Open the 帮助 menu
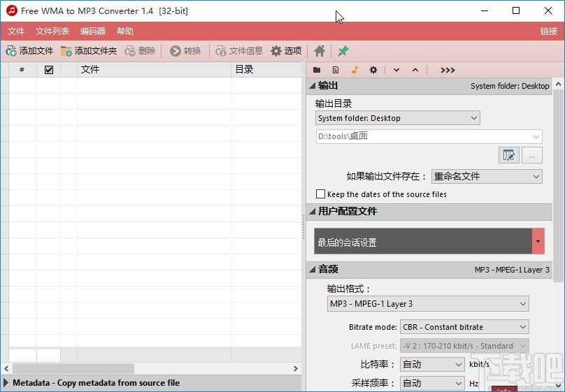The width and height of the screenshot is (565, 392). tap(125, 31)
